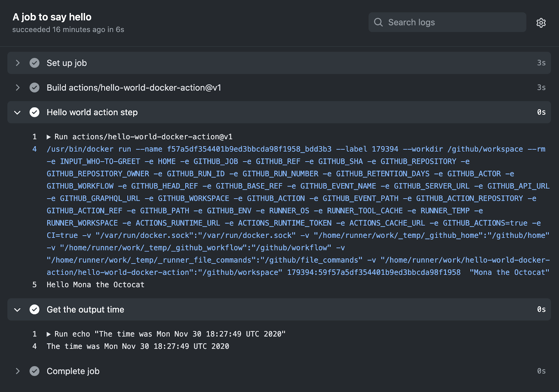559x392 pixels.
Task: Click the Get the output time checkmark
Action: point(35,310)
